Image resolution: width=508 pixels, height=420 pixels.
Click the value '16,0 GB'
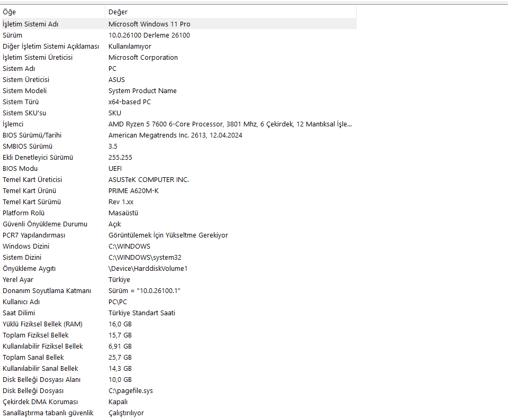[120, 324]
